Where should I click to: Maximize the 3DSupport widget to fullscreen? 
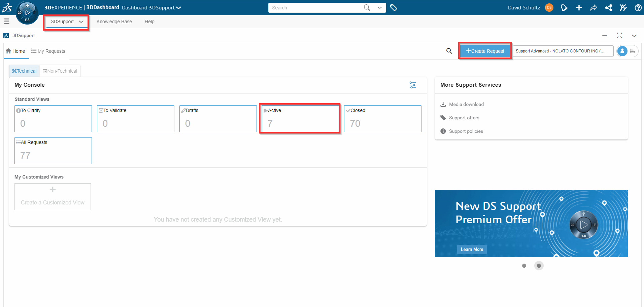(619, 35)
